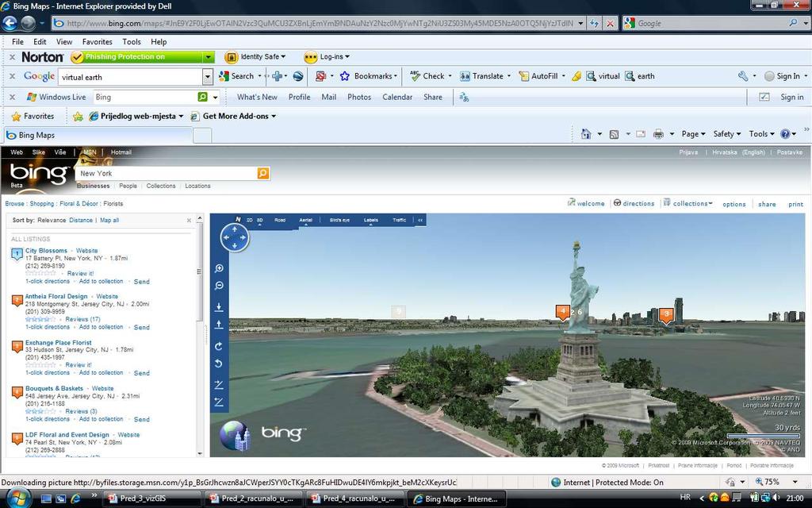This screenshot has width=812, height=508.
Task: Zoom out using the map magnifier minus icon
Action: click(x=219, y=286)
